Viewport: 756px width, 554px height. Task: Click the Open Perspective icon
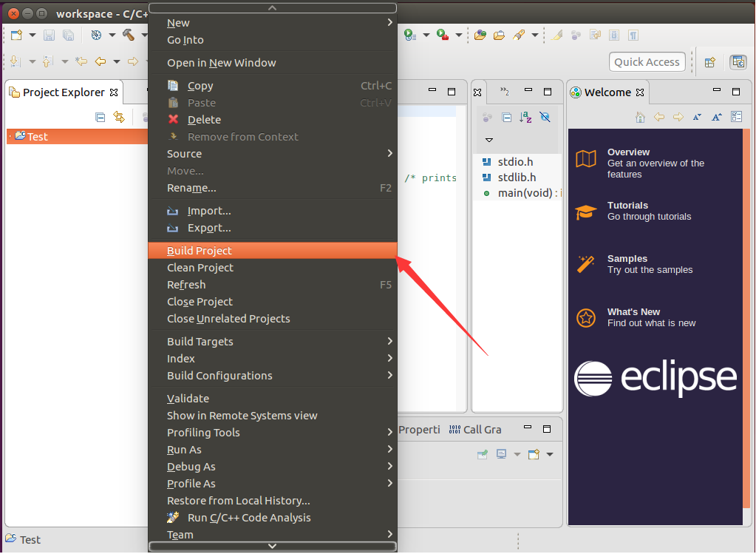click(x=709, y=62)
